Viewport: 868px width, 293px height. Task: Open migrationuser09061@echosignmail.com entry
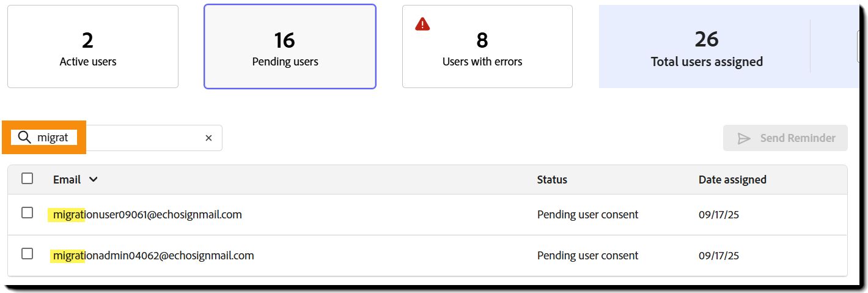click(x=147, y=215)
